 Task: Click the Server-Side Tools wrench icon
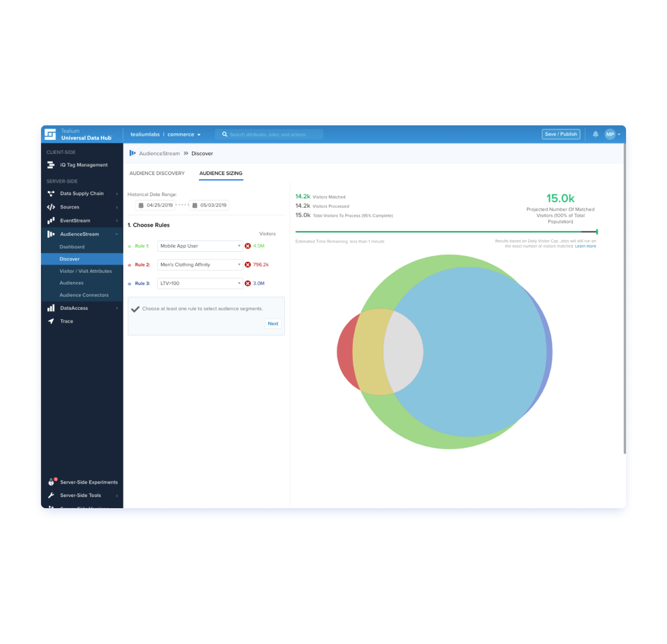(51, 495)
